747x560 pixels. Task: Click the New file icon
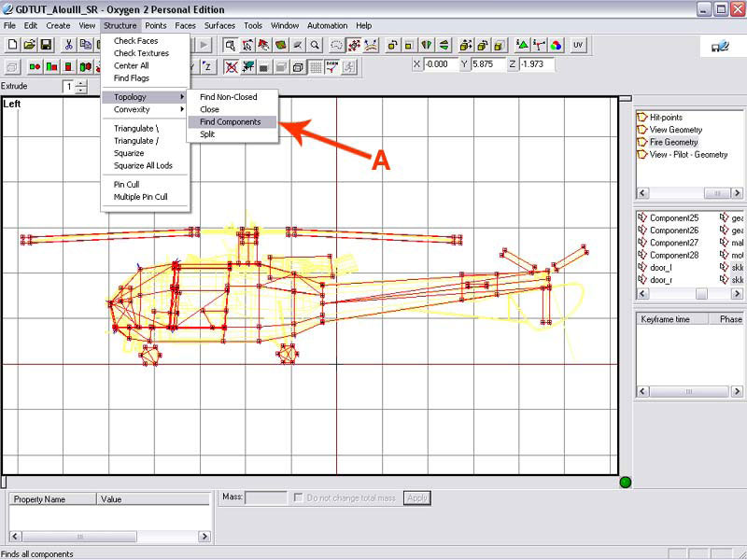[x=12, y=45]
